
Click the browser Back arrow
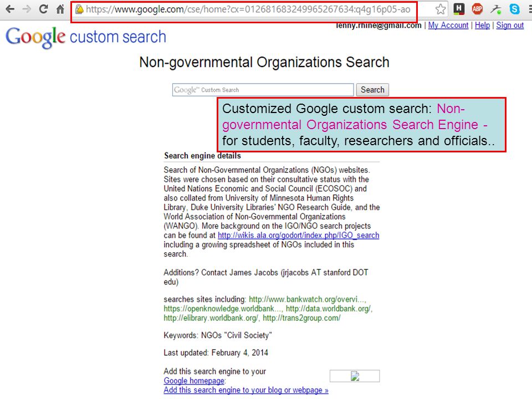pyautogui.click(x=10, y=9)
